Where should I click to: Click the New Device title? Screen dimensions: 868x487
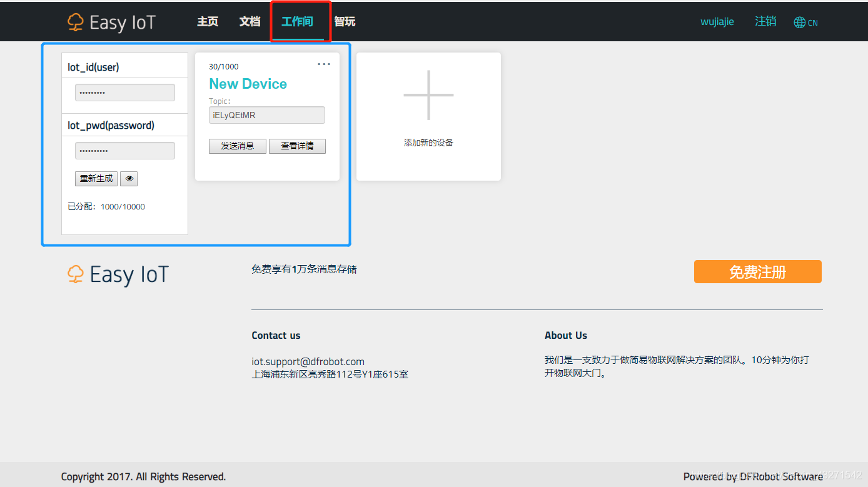coord(248,84)
